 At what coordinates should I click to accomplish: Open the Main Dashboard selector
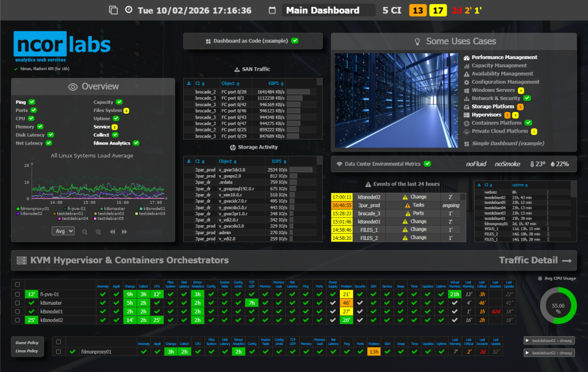[x=327, y=10]
